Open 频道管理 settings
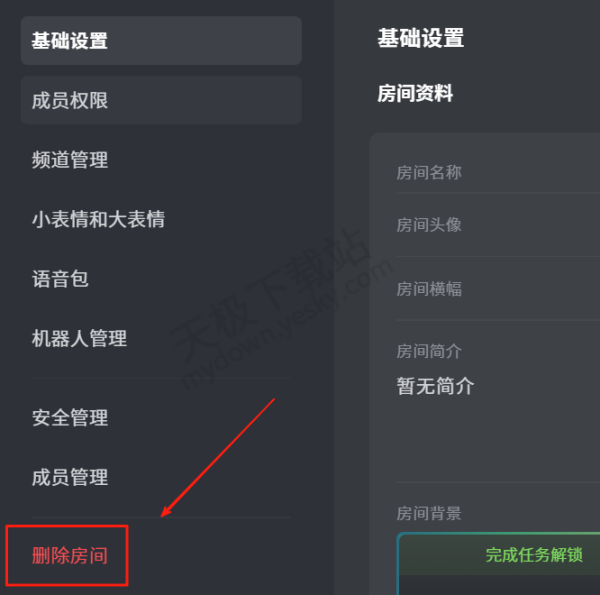The image size is (600, 595). pos(70,160)
